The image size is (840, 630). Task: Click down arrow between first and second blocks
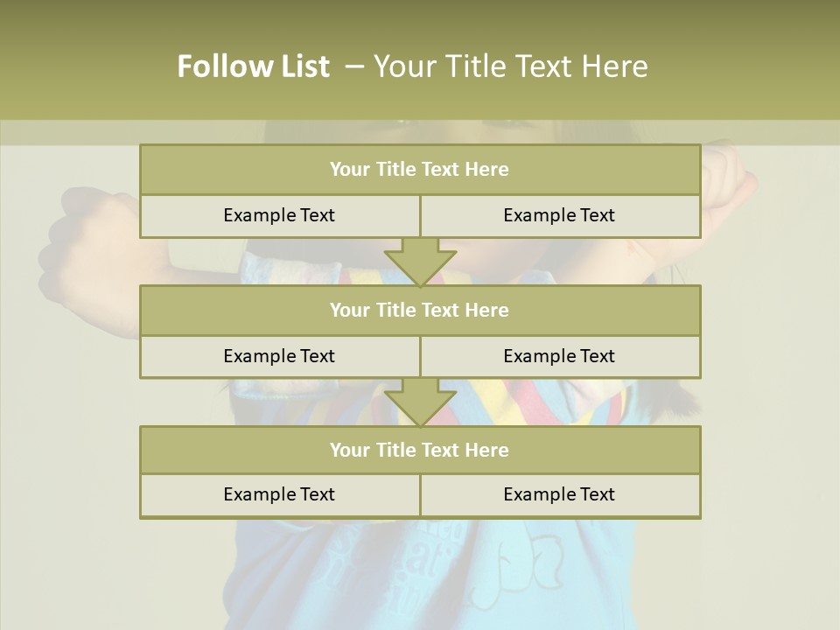point(420,262)
